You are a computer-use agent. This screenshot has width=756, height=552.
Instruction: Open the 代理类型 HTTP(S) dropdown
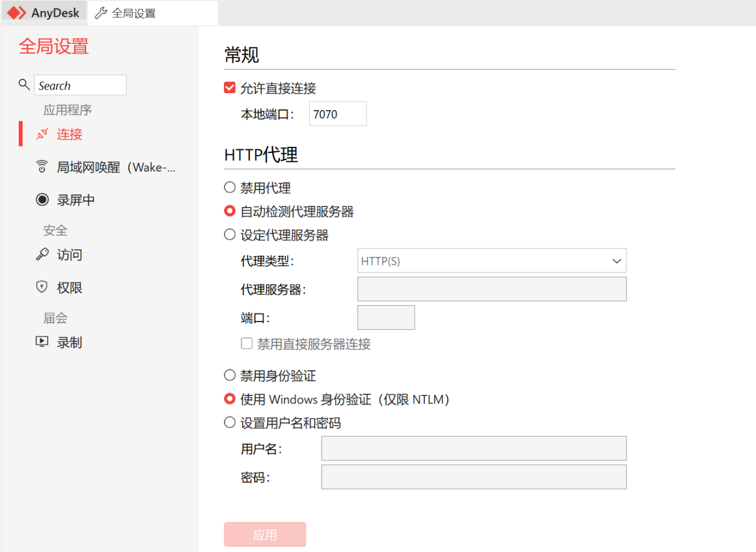492,261
